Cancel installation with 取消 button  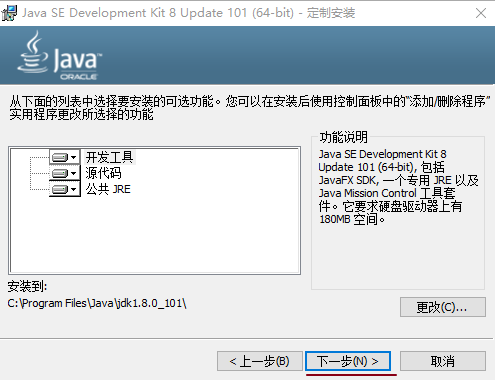(x=443, y=361)
